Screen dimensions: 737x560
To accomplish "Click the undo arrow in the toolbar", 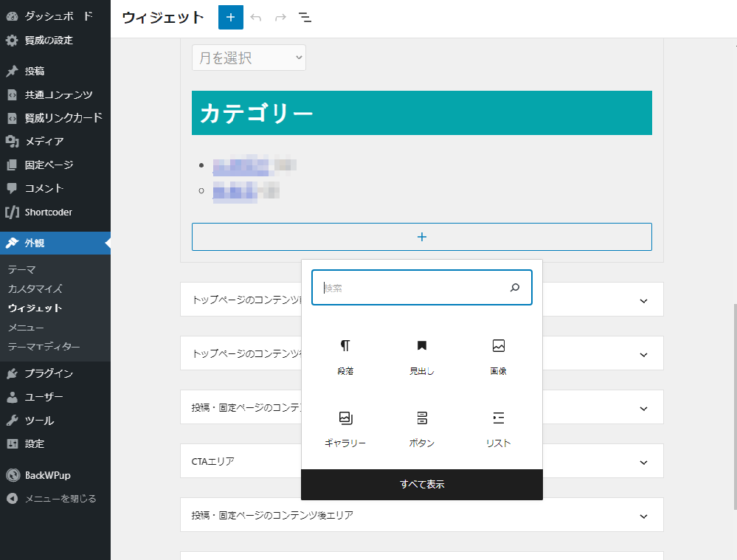I will point(256,18).
